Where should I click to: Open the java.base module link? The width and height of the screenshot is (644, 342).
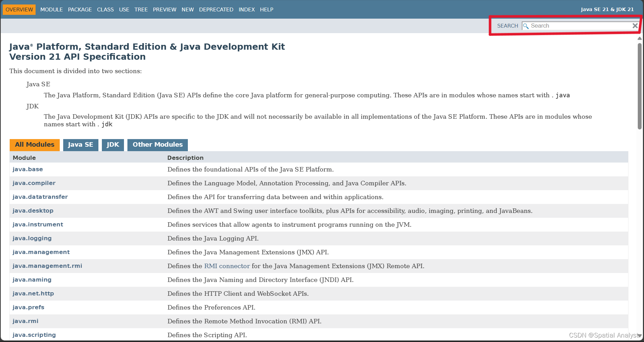[x=28, y=169]
